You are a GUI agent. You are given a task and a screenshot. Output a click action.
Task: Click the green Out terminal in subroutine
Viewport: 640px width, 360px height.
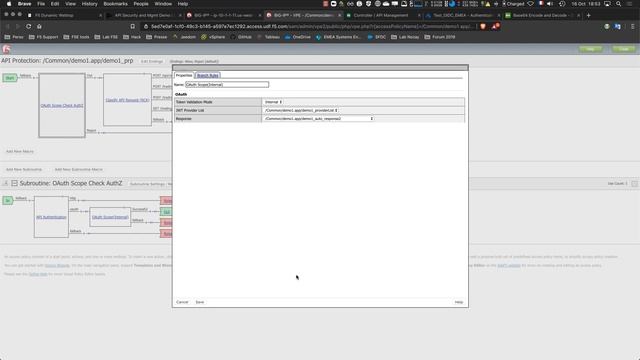click(x=166, y=212)
